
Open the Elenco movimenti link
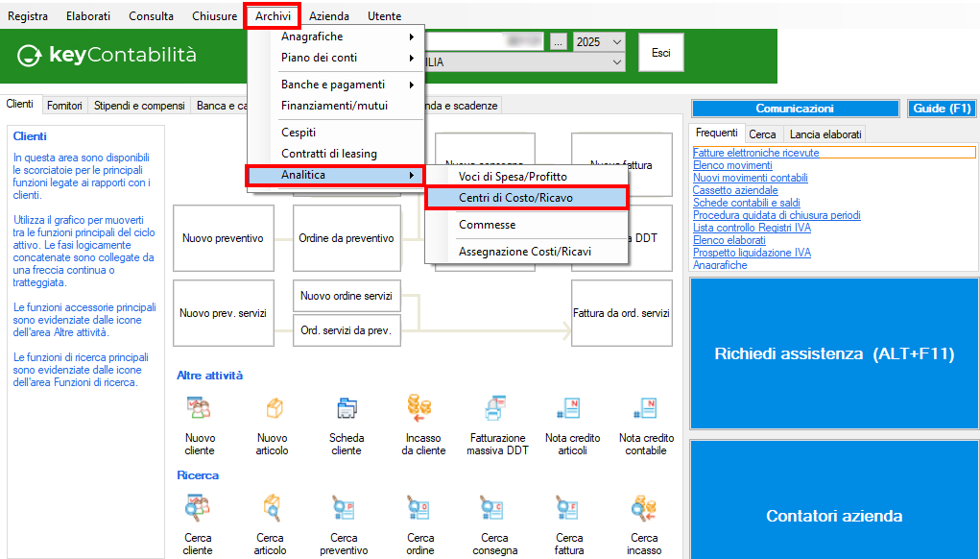(x=732, y=165)
